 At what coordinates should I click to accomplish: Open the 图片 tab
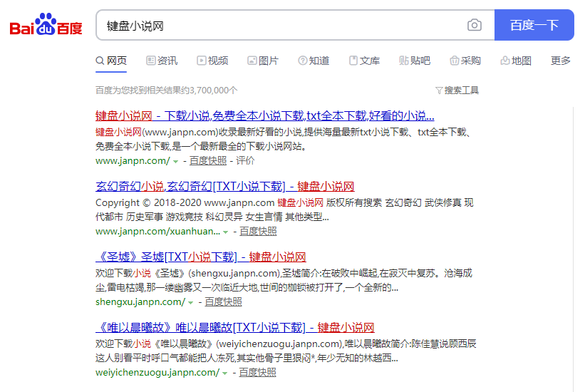point(263,61)
